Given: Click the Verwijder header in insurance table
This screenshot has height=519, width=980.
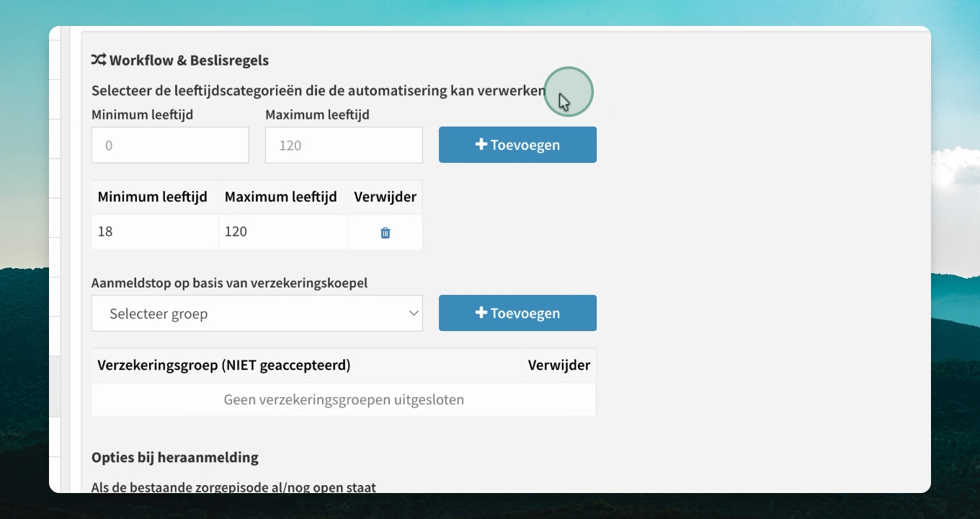Looking at the screenshot, I should [559, 365].
